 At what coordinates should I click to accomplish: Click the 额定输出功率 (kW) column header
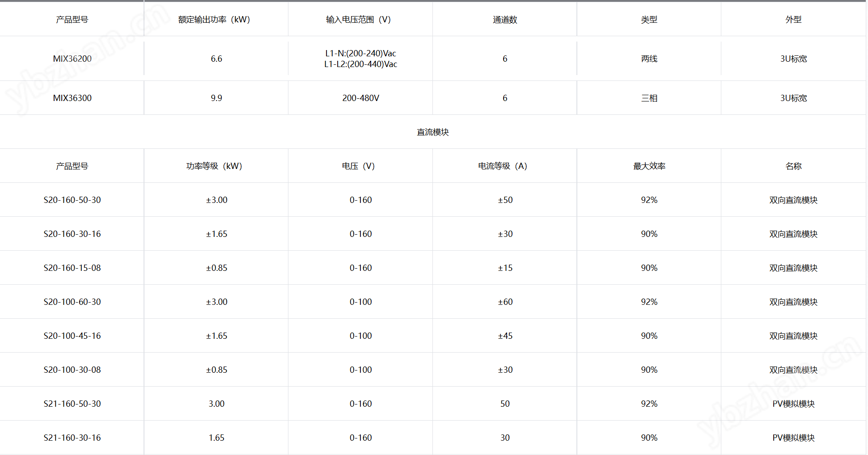216,19
